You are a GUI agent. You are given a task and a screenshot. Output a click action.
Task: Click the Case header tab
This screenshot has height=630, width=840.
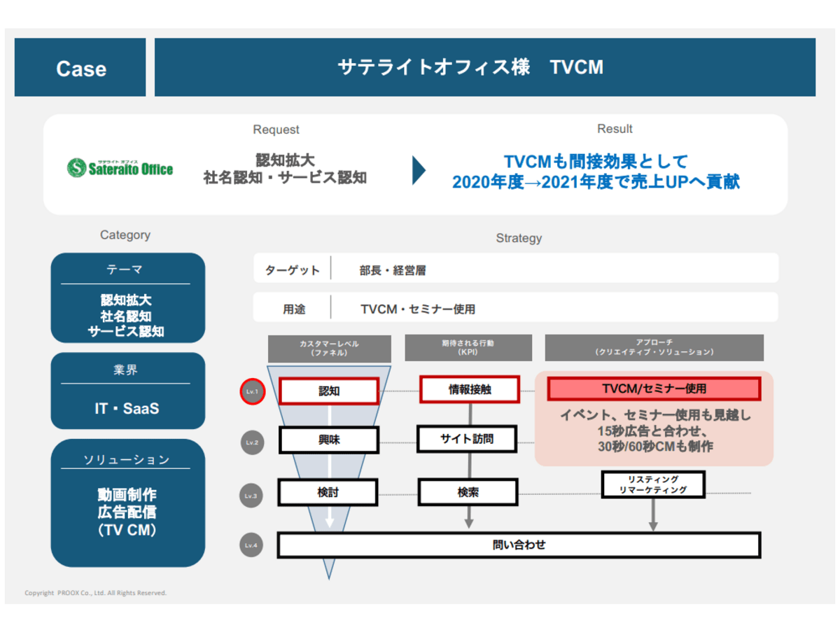80,68
